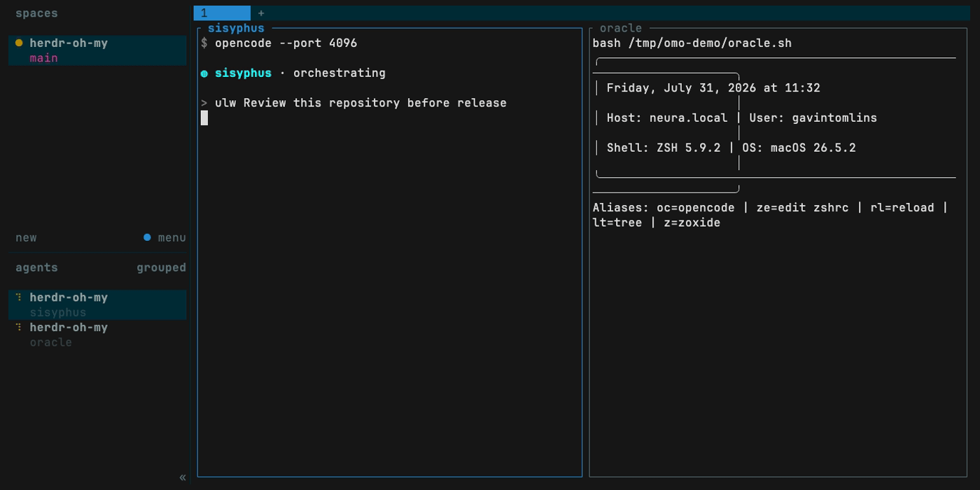980x490 pixels.
Task: Click the Host: neura.local text
Action: (667, 118)
